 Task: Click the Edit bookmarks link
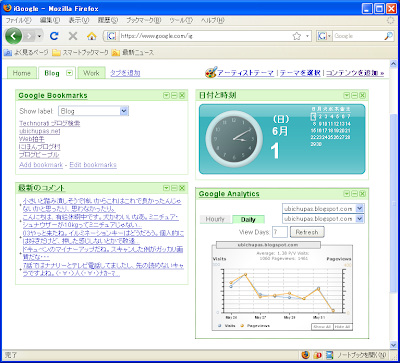pyautogui.click(x=93, y=165)
